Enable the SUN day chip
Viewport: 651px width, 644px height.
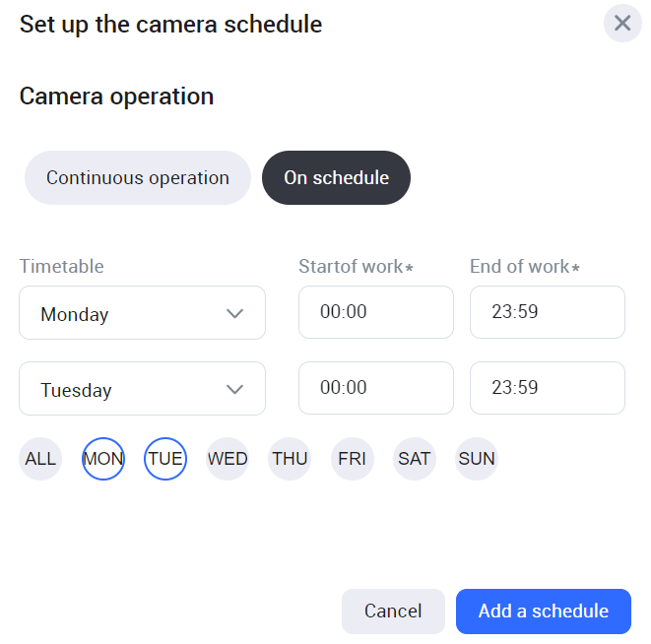click(477, 459)
